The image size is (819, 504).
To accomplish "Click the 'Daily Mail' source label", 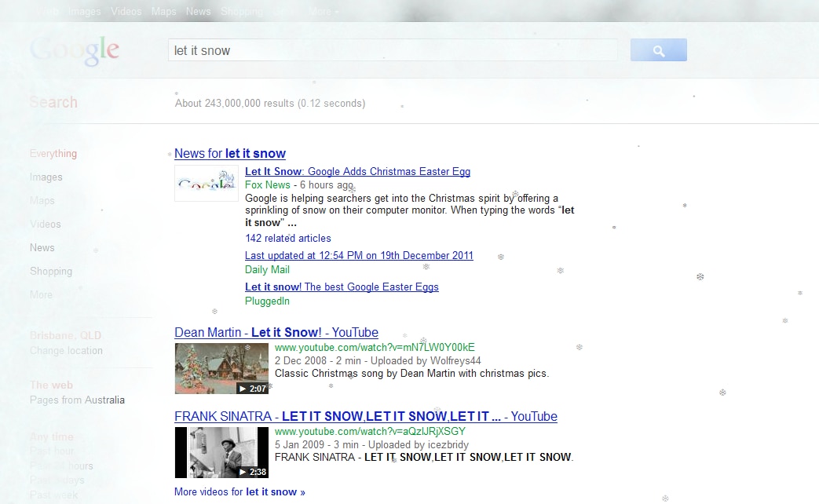I will (x=267, y=269).
